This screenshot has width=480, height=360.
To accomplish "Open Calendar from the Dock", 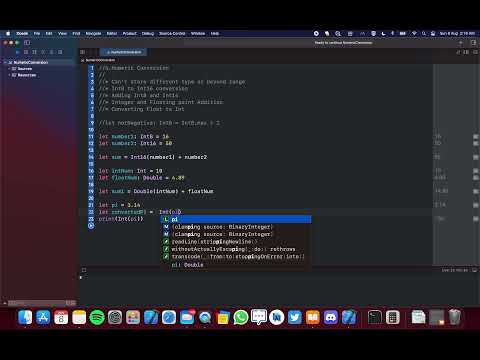I will pyautogui.click(x=61, y=317).
